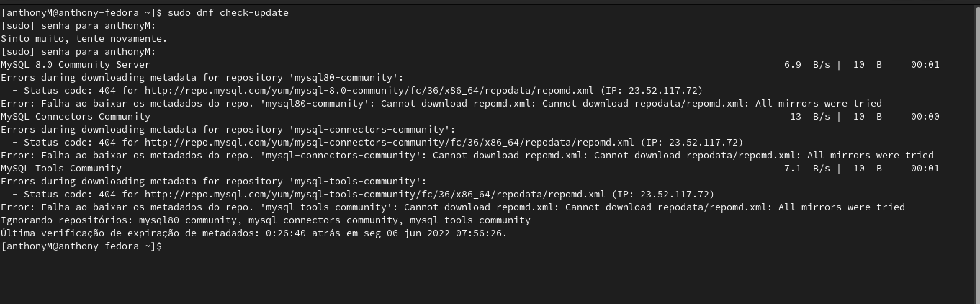Viewport: 980px width, 304px height.
Task: Click the 7.1 B/s download speed value
Action: pyautogui.click(x=806, y=169)
